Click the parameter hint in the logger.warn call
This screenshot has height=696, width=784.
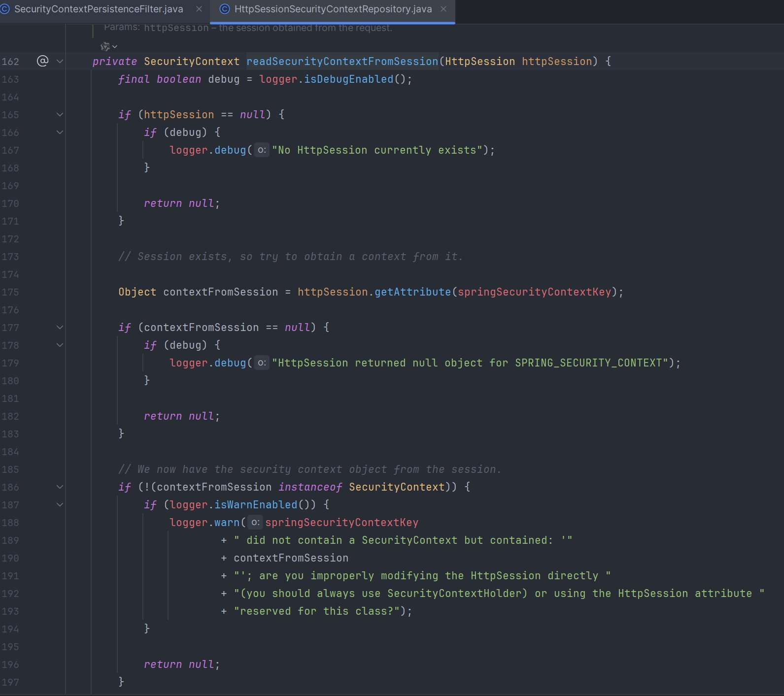click(x=255, y=522)
